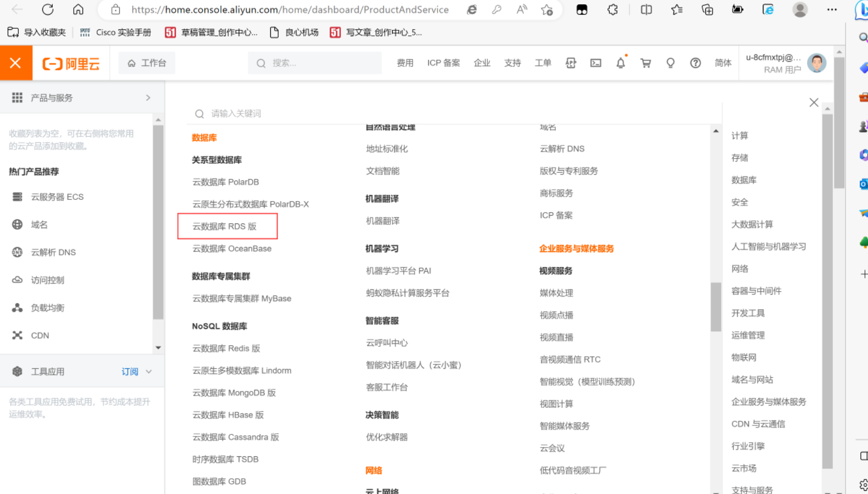Switch language via 简体
868x494 pixels.
tap(723, 63)
